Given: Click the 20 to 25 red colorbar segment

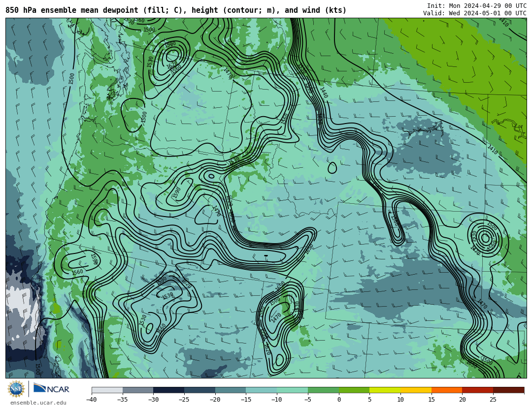Looking at the screenshot, I should click(x=478, y=390).
